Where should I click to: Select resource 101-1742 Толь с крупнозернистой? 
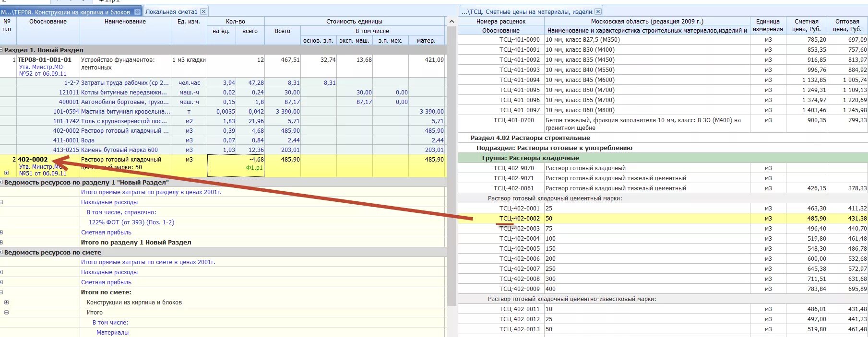223,121
